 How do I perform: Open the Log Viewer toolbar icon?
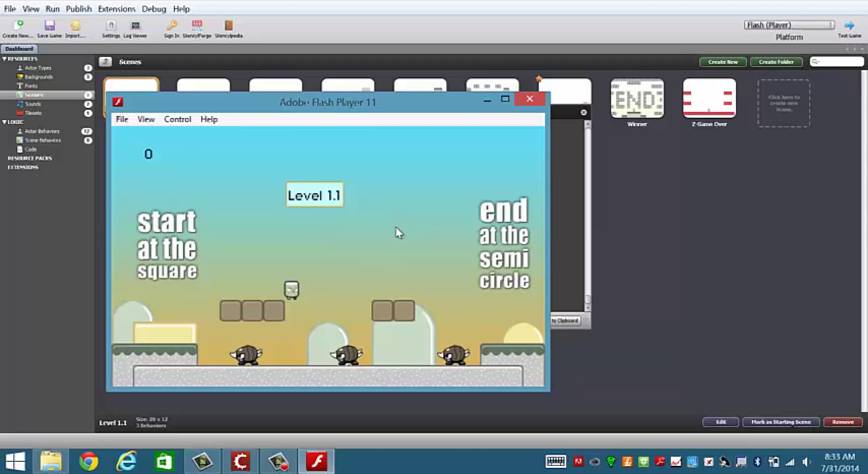(135, 29)
